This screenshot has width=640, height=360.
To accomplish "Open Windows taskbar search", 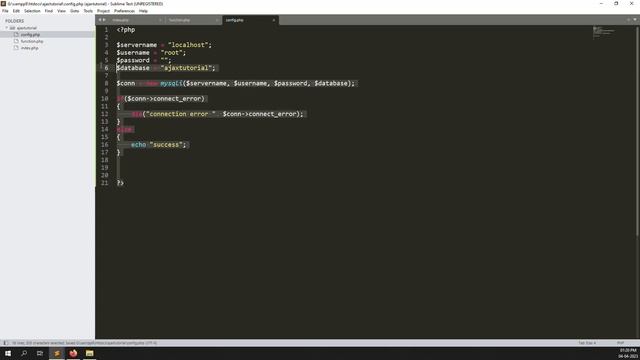I will pyautogui.click(x=24, y=353).
